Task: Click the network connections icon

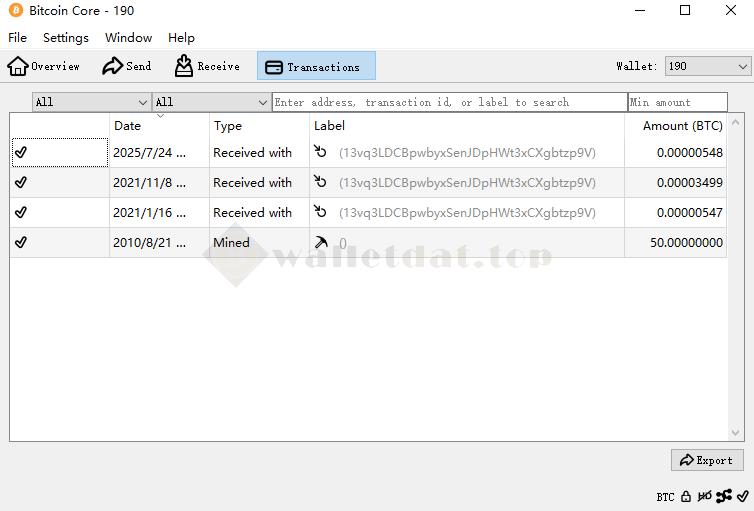Action: [724, 496]
